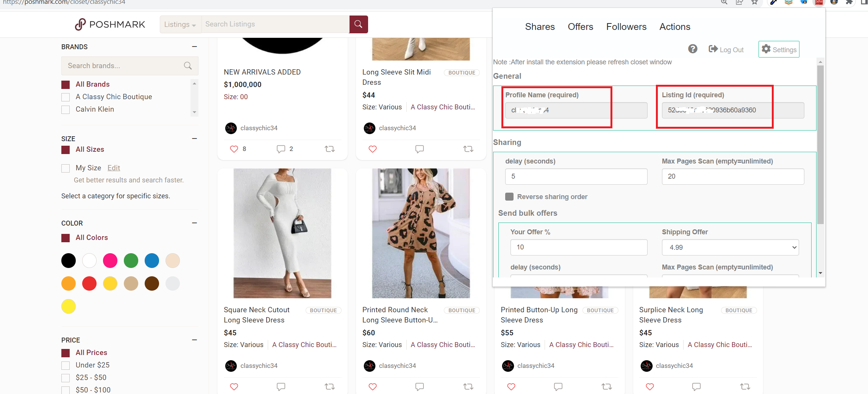This screenshot has height=394, width=868.
Task: Toggle the All Colors checkbox
Action: (x=66, y=238)
